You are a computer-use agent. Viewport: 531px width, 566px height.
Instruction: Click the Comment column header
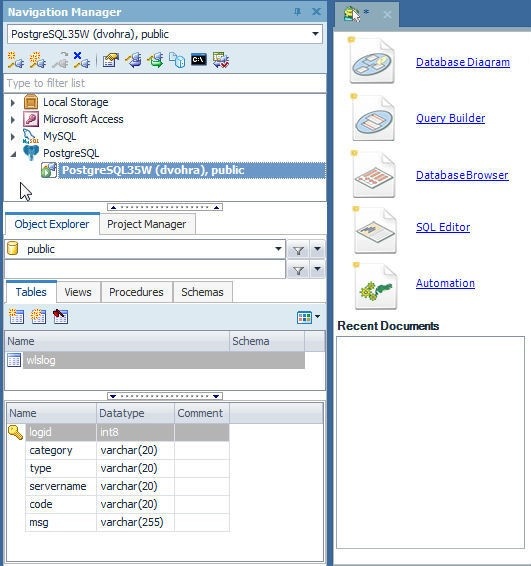pos(202,413)
